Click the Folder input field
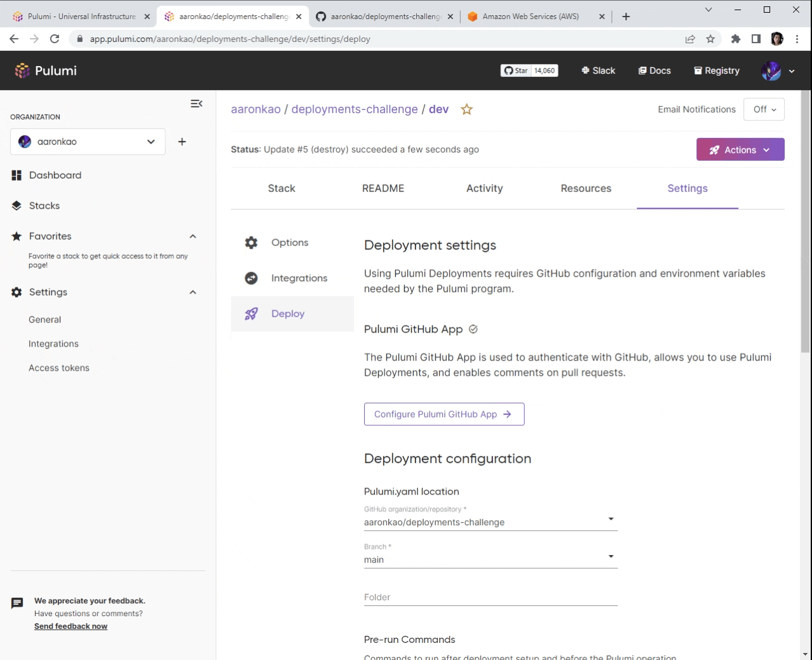812x660 pixels. tap(491, 597)
